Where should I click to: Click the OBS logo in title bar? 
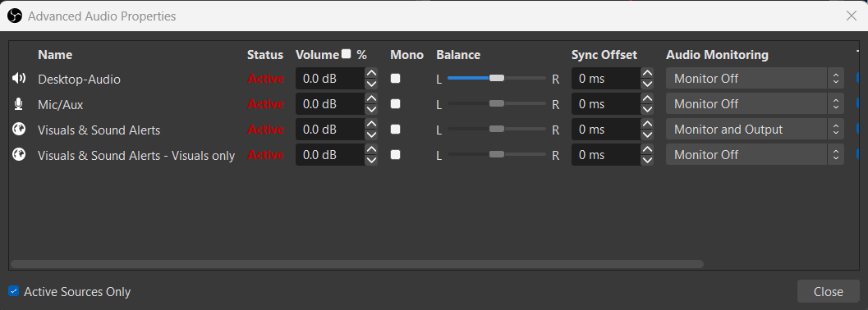(15, 16)
